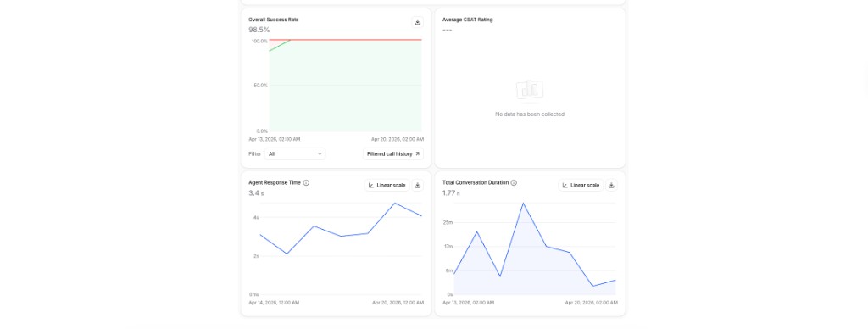Click the Apr 20, 2026, 12:00 AM axis label
868x329 pixels.
[x=398, y=303]
